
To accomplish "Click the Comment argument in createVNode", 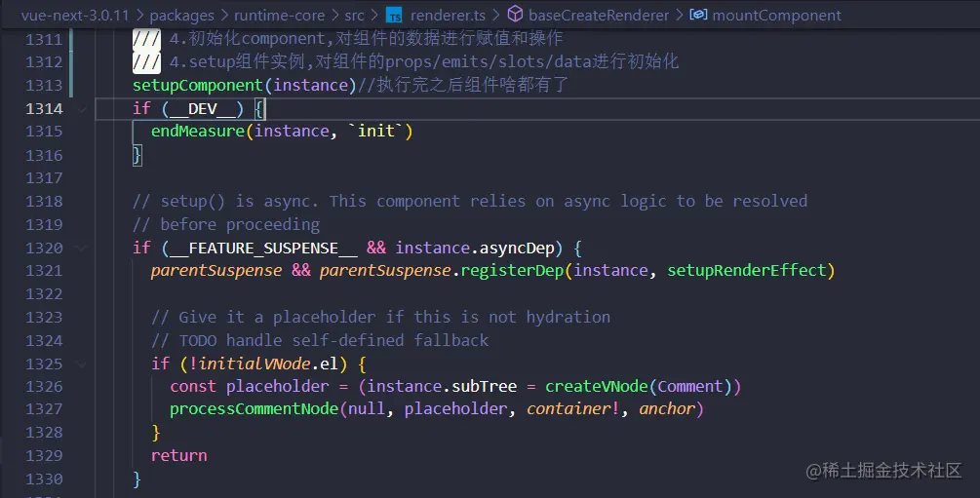I will click(x=689, y=387).
